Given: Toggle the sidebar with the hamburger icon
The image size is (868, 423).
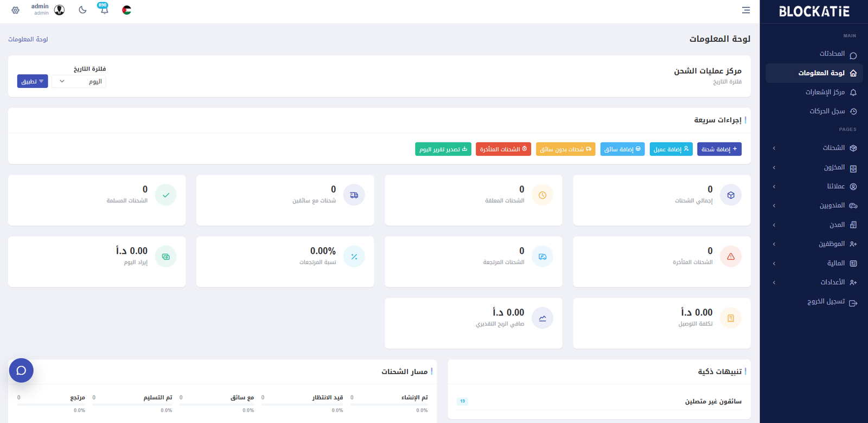Looking at the screenshot, I should pyautogui.click(x=746, y=10).
